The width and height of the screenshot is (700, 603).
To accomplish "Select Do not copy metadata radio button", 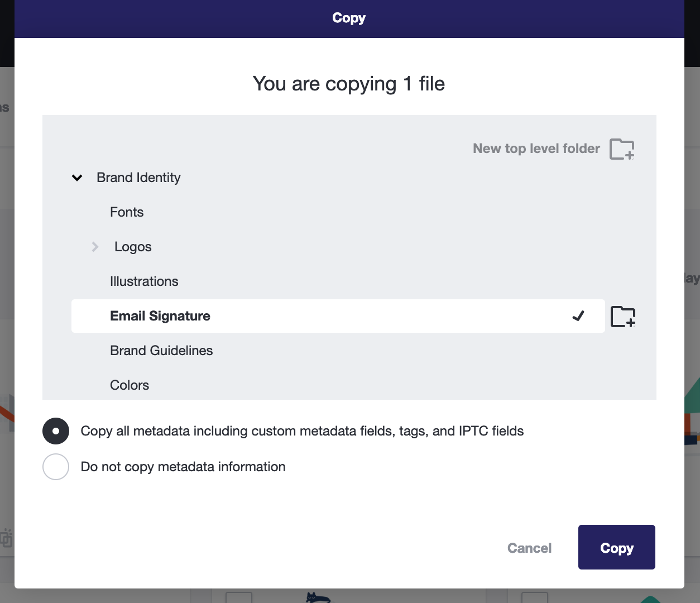I will click(x=56, y=467).
